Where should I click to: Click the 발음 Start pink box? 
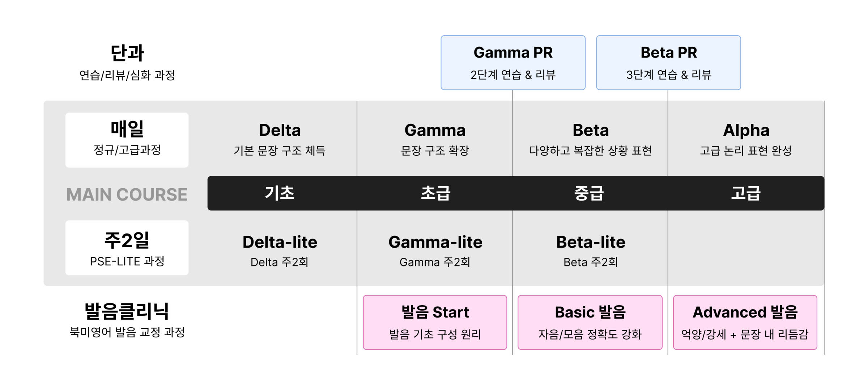(435, 322)
